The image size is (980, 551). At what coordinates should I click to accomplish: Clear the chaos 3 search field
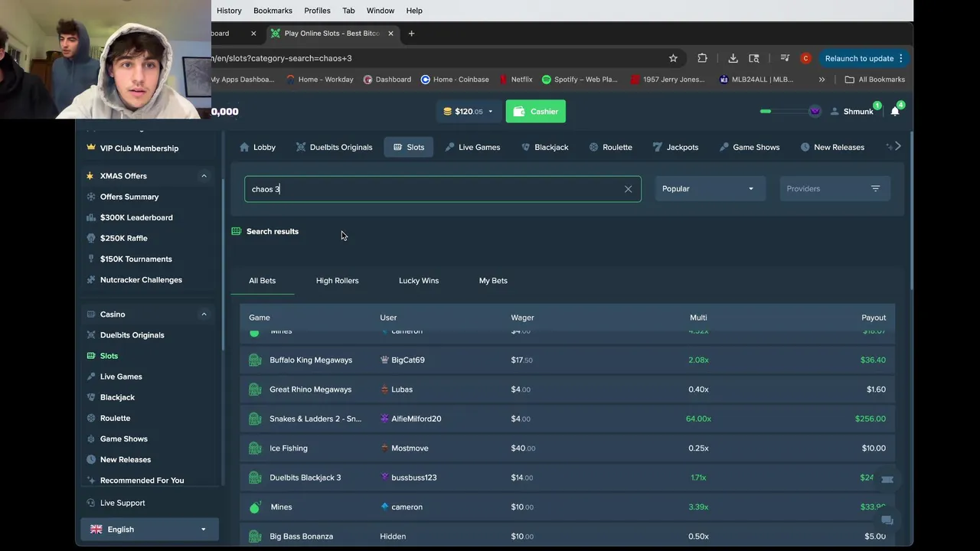[x=628, y=189]
